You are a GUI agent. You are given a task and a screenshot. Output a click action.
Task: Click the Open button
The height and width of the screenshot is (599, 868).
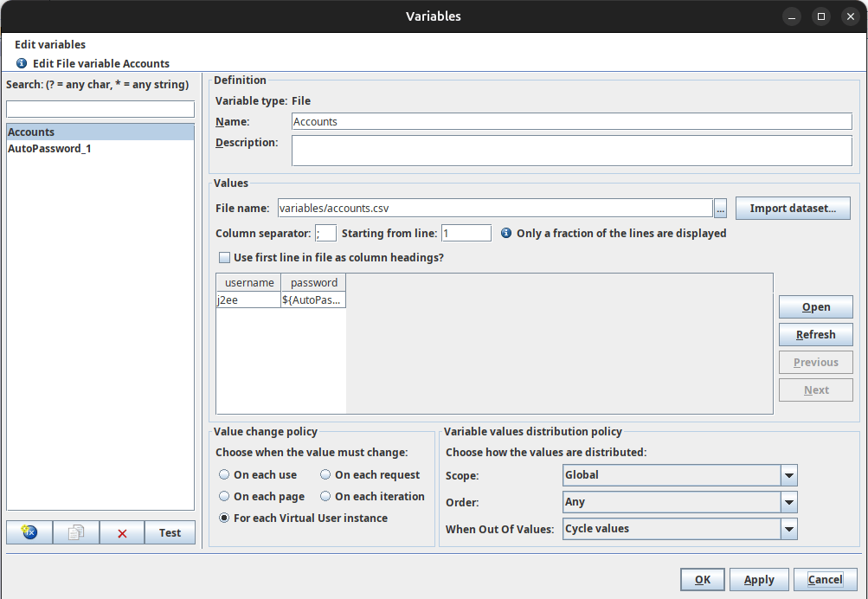click(x=816, y=306)
